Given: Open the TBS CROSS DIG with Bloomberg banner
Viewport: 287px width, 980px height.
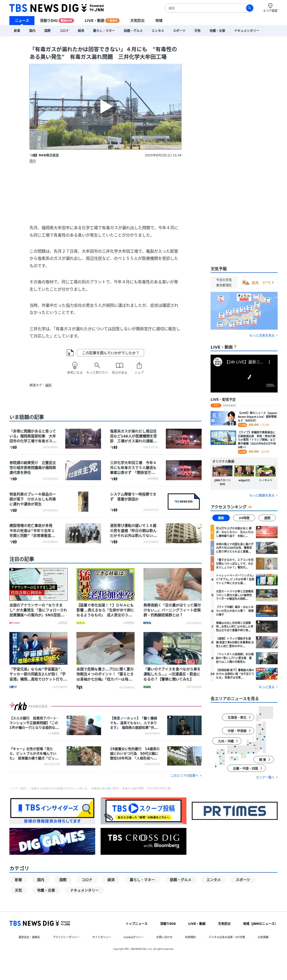Looking at the screenshot, I should [x=143, y=841].
